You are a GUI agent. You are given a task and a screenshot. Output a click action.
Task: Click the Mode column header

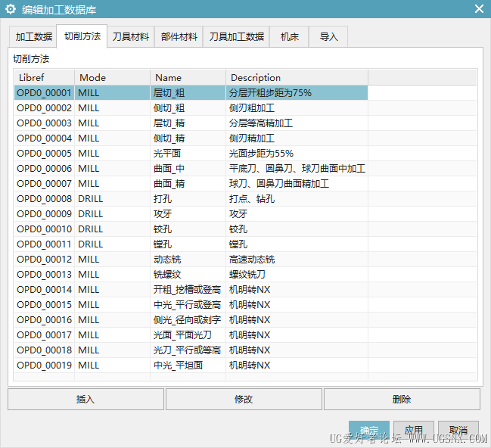(x=113, y=77)
